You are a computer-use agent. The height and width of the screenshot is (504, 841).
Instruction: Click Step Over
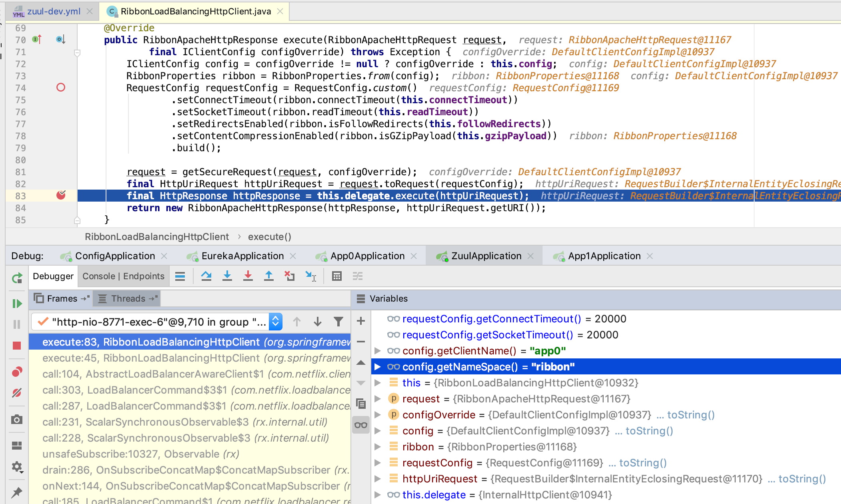pos(206,276)
